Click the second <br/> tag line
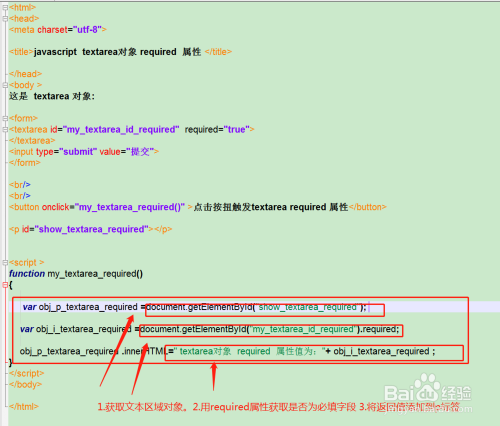Viewport: 500px width, 426px height. point(20,196)
